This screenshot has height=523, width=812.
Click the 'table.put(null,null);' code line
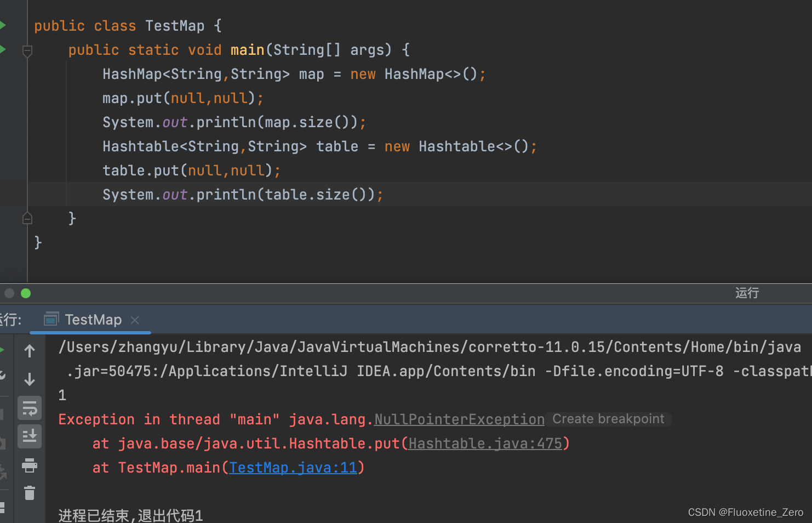click(192, 170)
